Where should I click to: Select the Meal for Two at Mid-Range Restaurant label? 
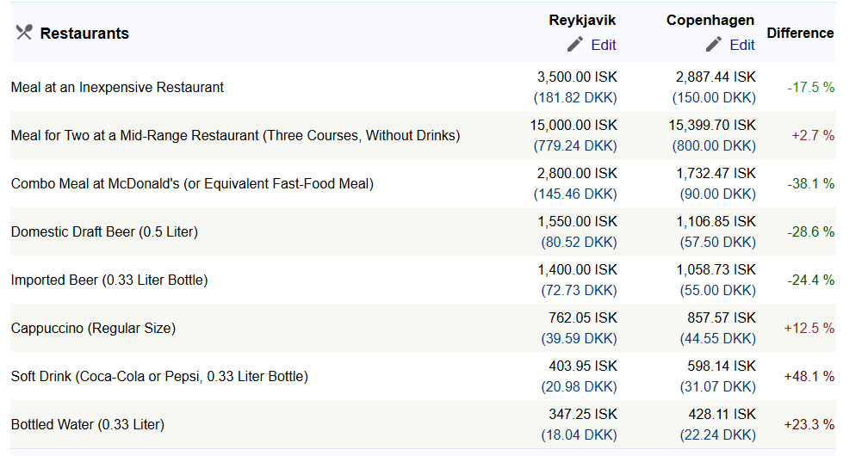[235, 136]
